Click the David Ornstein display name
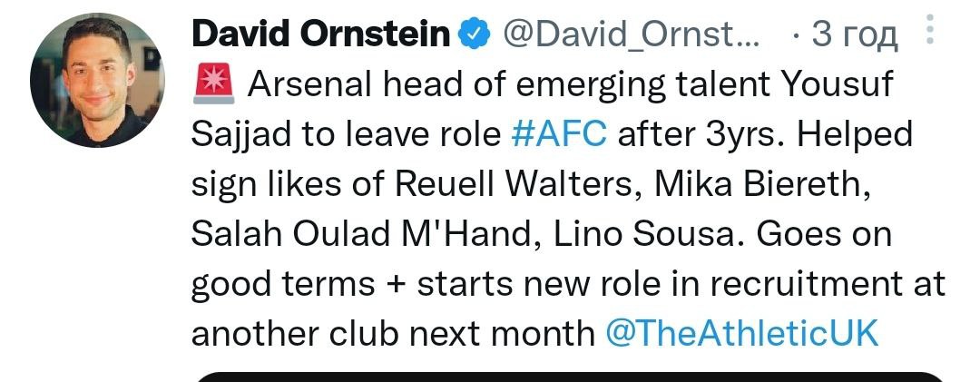980x382 pixels. 320,35
